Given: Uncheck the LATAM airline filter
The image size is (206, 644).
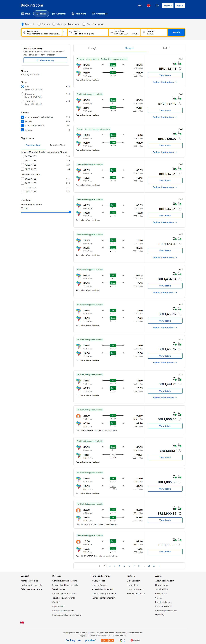Looking at the screenshot, I should click(x=23, y=122).
